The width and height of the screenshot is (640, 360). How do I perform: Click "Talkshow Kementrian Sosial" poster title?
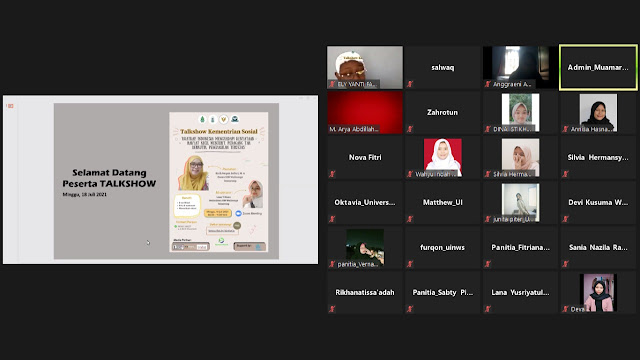[x=219, y=131]
